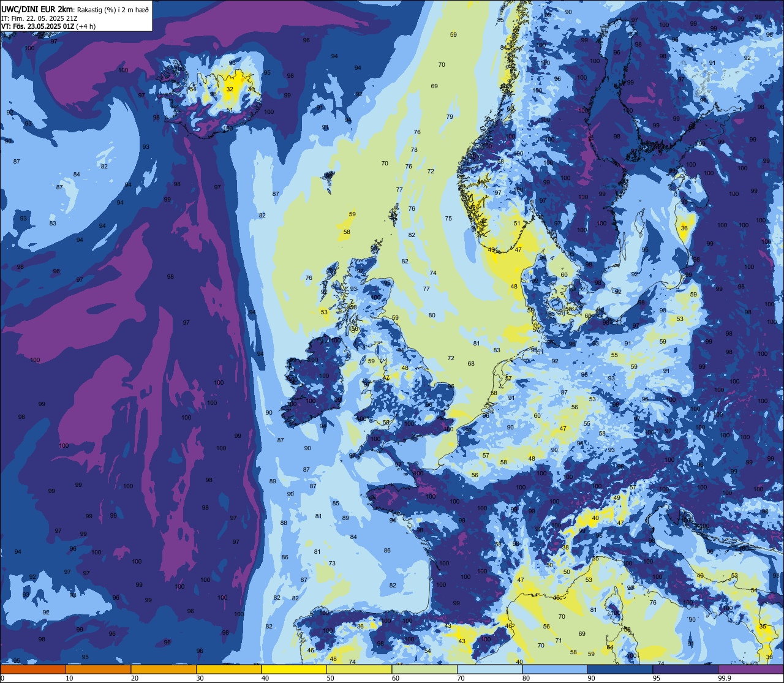Click the light orange 20–30 legend swatch
The height and width of the screenshot is (683, 784).
(x=164, y=669)
